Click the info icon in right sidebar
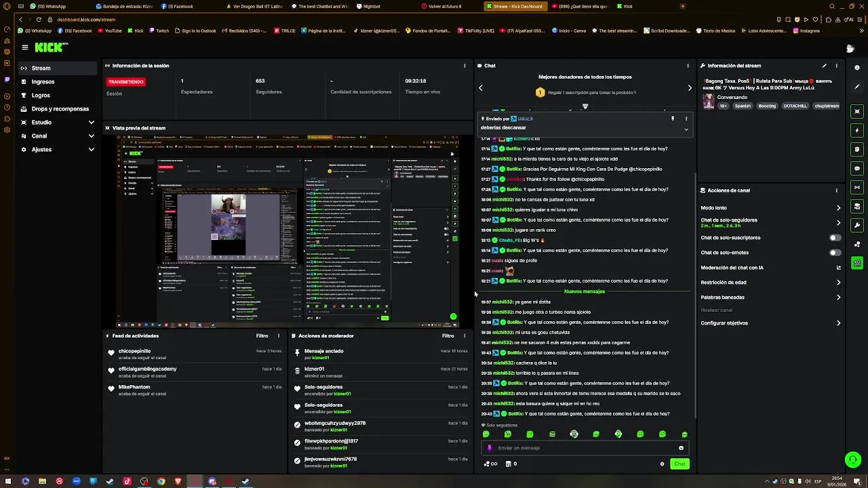Screen dimensions: 868x488 point(857,67)
